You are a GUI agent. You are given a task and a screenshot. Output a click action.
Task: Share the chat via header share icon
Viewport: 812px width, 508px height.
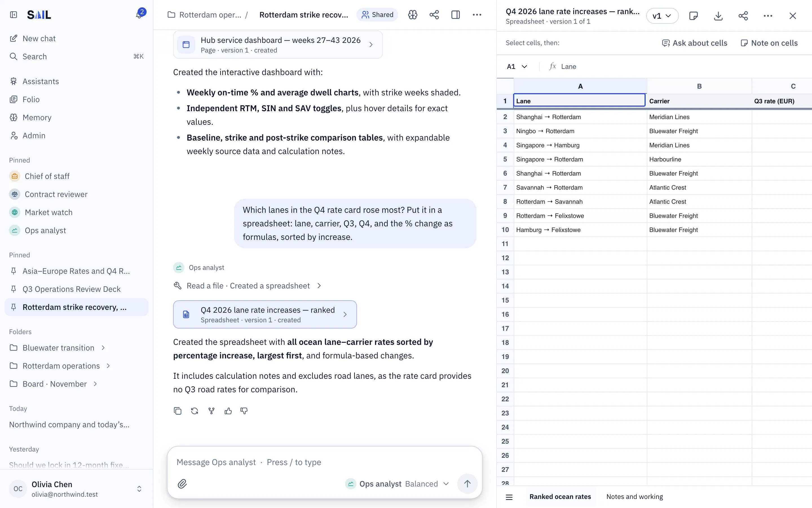click(x=434, y=15)
